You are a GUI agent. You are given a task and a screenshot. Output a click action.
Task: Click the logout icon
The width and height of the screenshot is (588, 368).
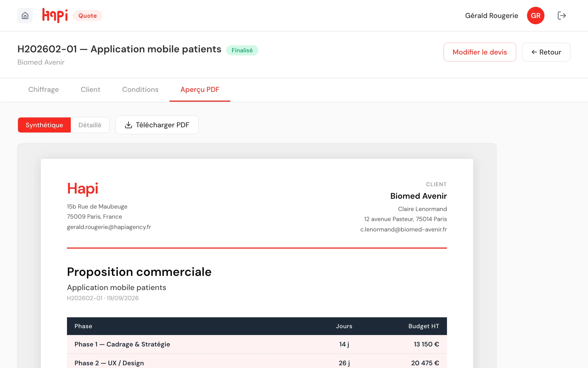pyautogui.click(x=562, y=16)
